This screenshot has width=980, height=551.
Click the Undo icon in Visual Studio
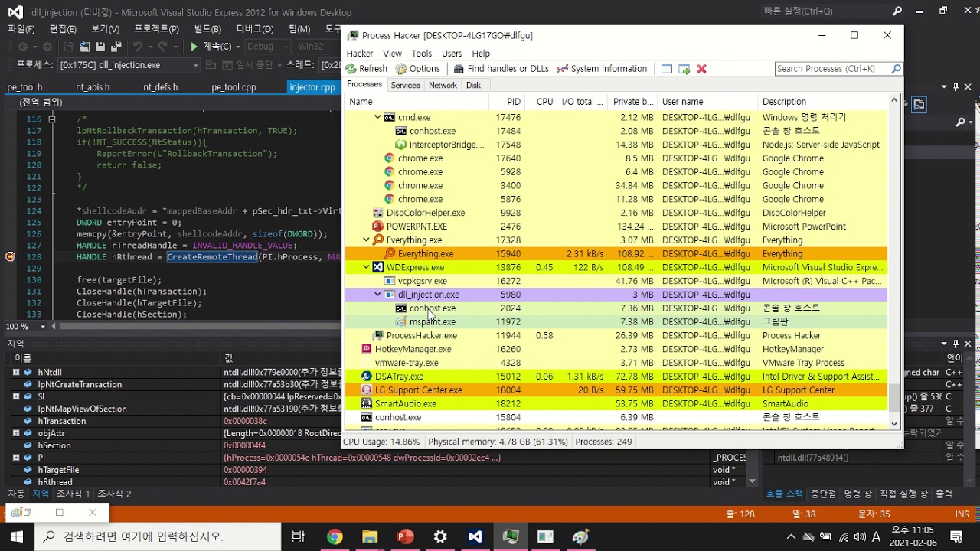[x=138, y=47]
